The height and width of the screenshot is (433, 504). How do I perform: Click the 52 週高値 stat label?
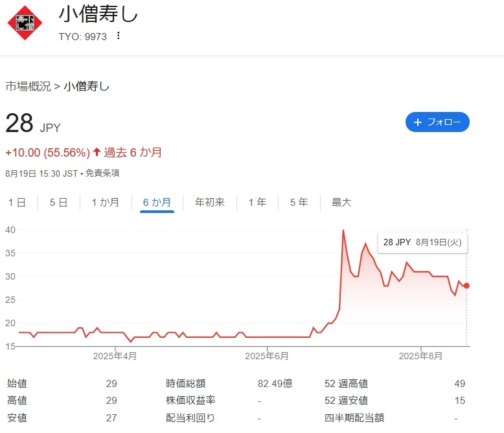click(x=346, y=384)
